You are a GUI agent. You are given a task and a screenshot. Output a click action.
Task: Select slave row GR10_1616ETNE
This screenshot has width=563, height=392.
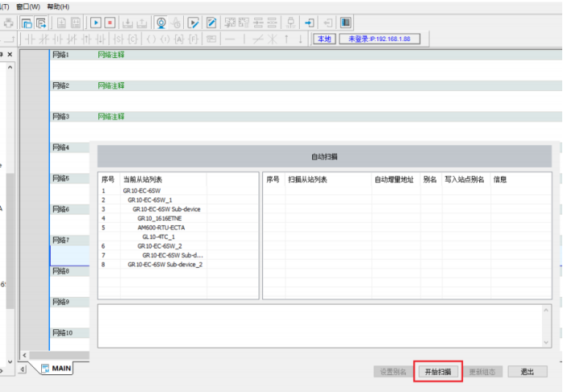pyautogui.click(x=178, y=219)
